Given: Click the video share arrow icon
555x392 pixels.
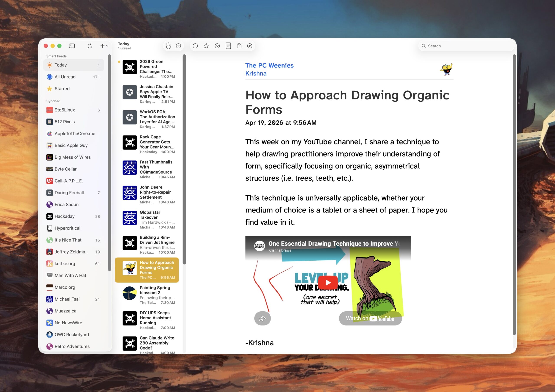Looking at the screenshot, I should tap(262, 318).
